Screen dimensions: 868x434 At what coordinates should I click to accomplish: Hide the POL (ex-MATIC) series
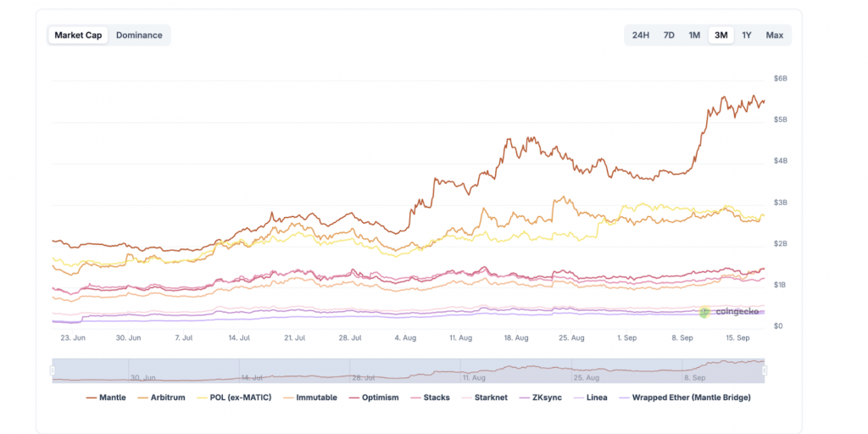(233, 397)
